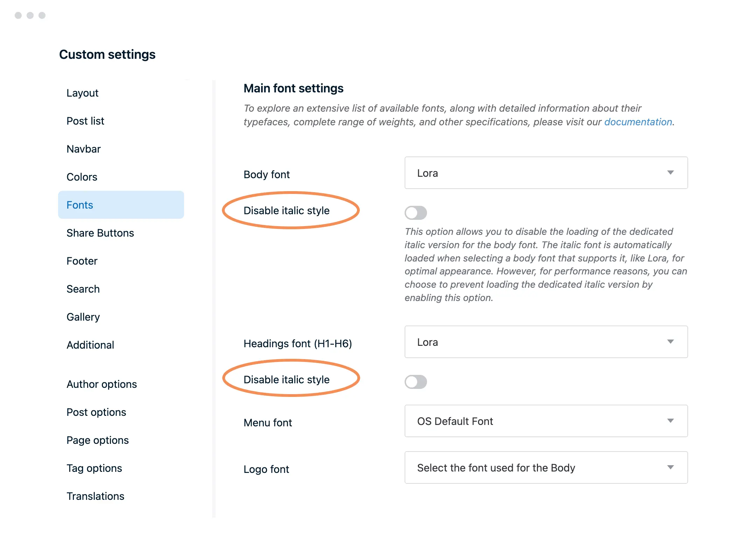Toggle body font Disable italic style switch
The image size is (756, 545).
pos(415,213)
